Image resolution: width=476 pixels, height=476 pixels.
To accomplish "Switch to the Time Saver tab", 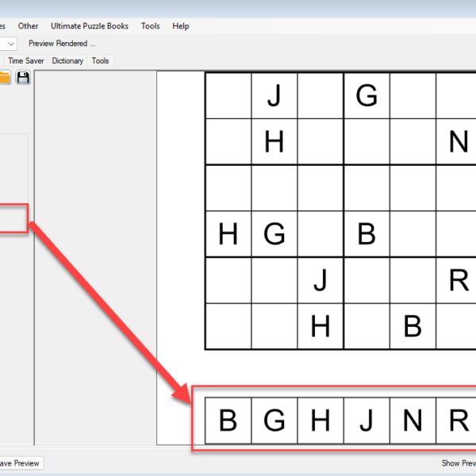I will point(27,60).
